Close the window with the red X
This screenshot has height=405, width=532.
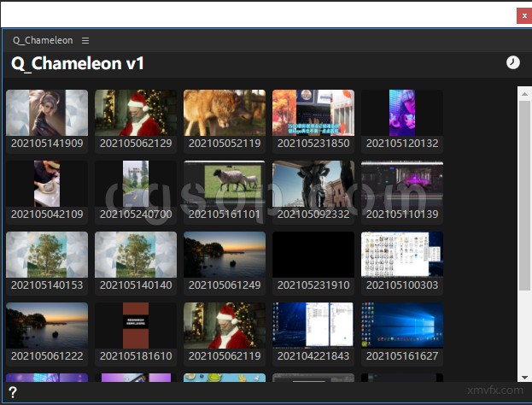coord(524,16)
